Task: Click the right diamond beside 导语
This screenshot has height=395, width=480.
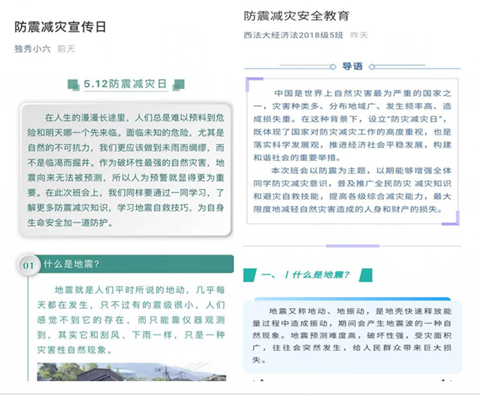Action: pos(372,67)
